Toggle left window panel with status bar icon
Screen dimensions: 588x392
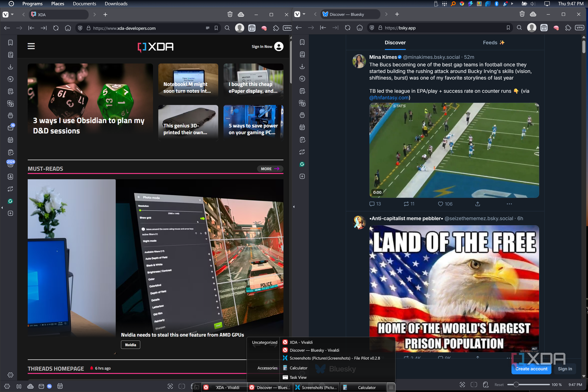click(x=19, y=386)
